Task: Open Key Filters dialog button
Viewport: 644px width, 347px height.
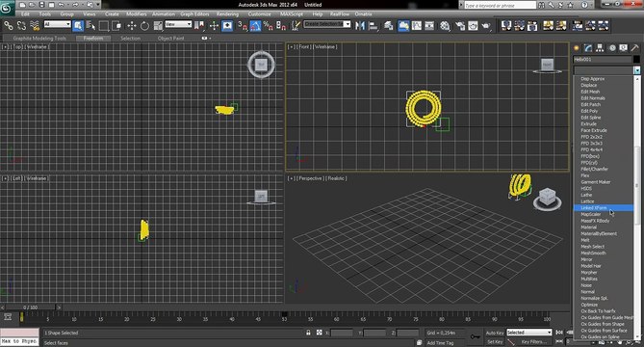Action: point(533,341)
